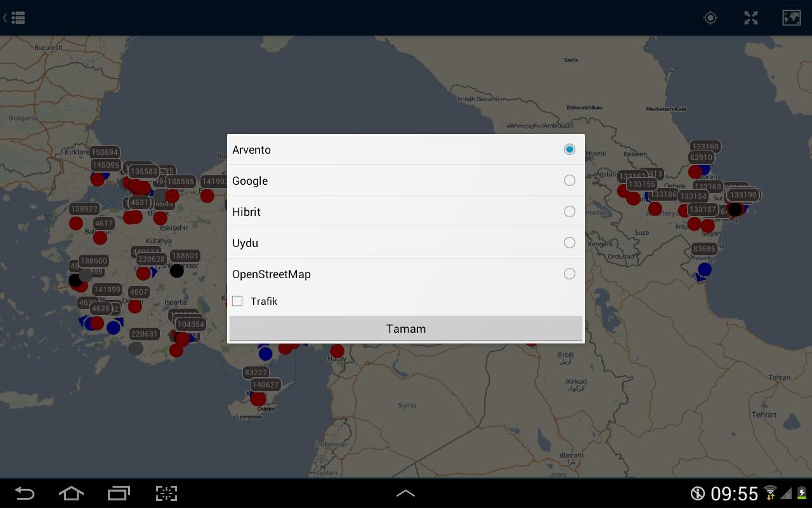Choose OpenStreetMap from the map type list
This screenshot has height=508, width=812.
(569, 274)
